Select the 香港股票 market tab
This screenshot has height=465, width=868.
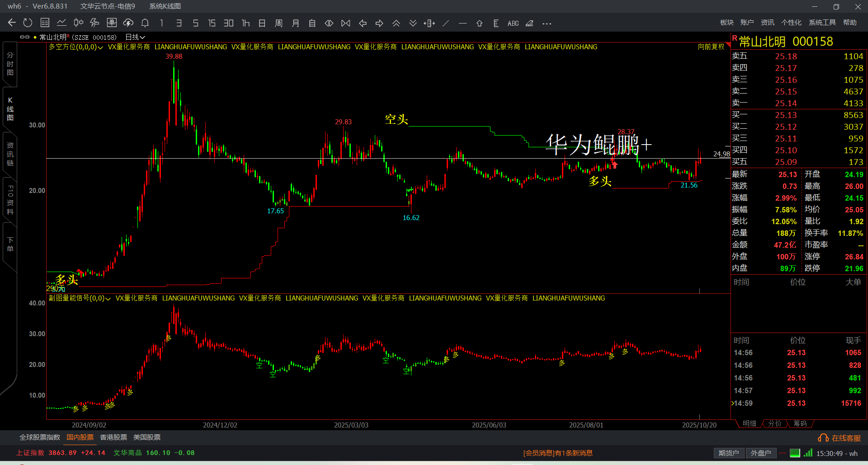[x=113, y=437]
